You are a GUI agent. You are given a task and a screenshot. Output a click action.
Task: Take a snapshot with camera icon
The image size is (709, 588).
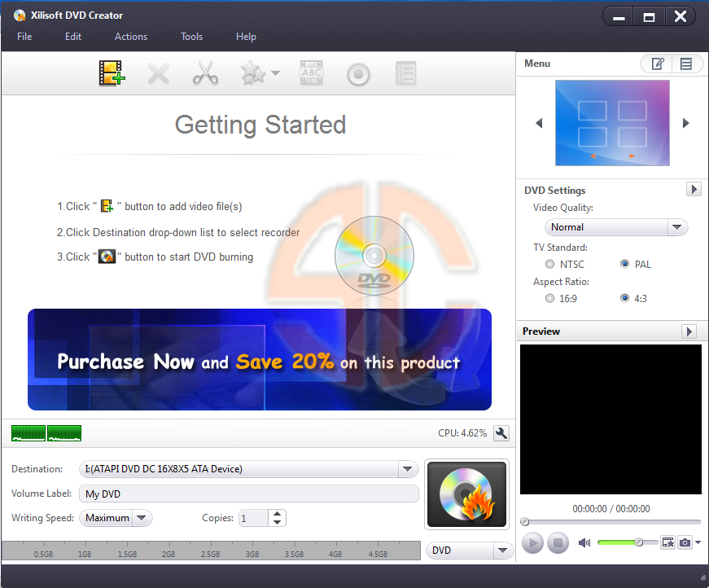685,542
